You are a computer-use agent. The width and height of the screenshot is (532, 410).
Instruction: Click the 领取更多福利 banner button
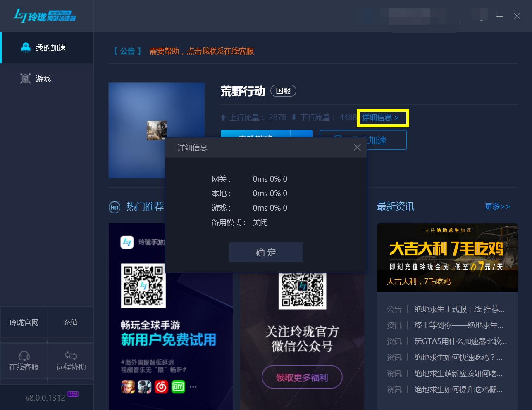pyautogui.click(x=302, y=377)
